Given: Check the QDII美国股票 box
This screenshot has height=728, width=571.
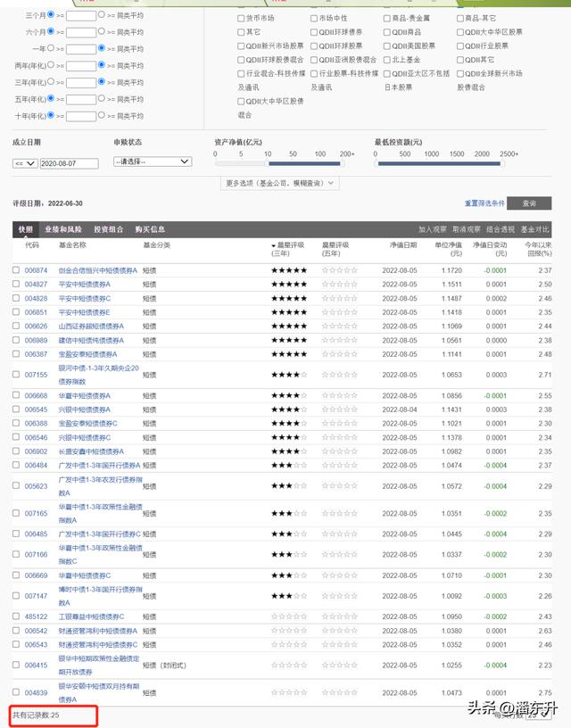Looking at the screenshot, I should point(387,46).
